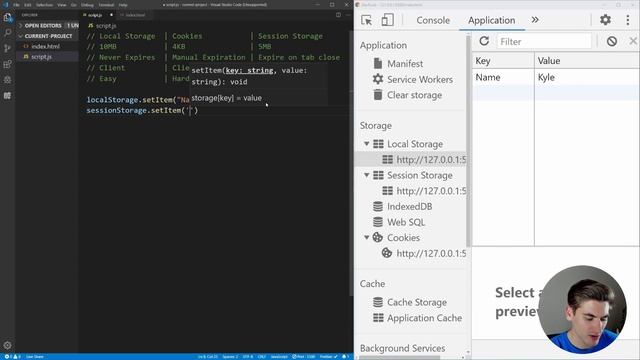Click the clear all storage entries icon

click(611, 41)
